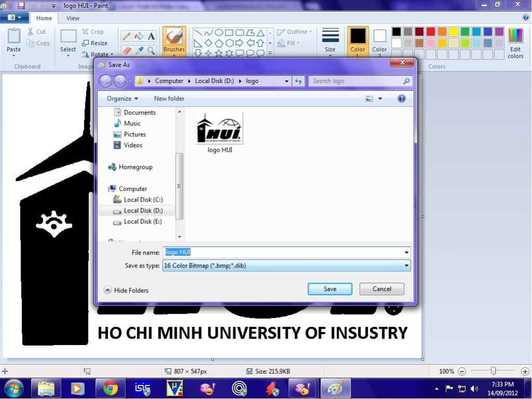Pick the yellow color swatch
The image size is (532, 399).
coord(454,32)
